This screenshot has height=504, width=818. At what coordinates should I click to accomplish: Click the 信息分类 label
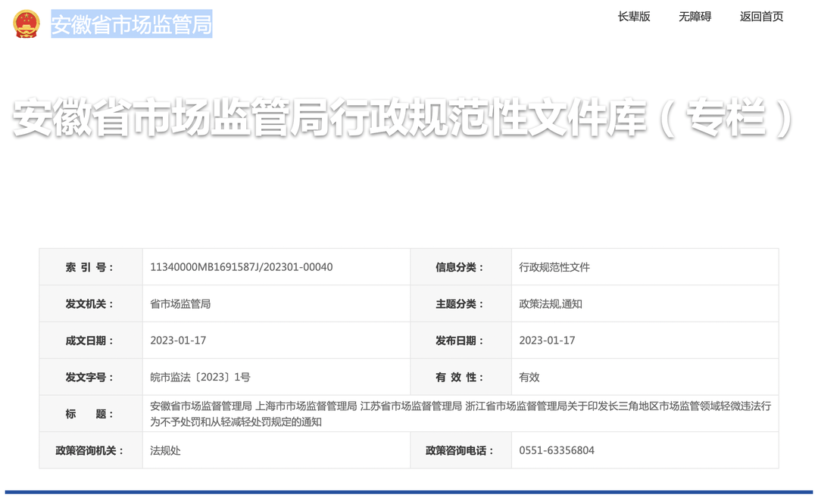pos(460,267)
